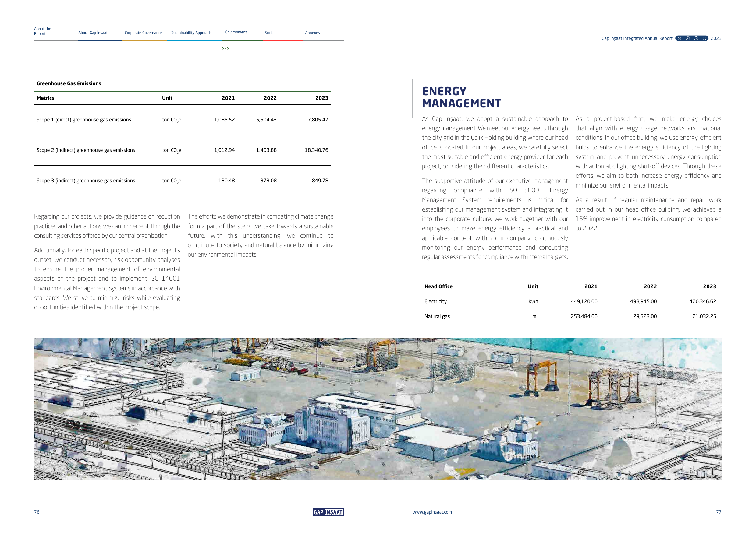The width and height of the screenshot is (756, 534).
Task: Click the value 7,805.47
Action: coord(318,119)
